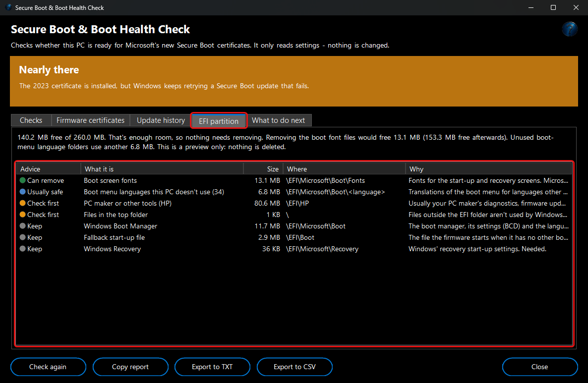Click 'Windows' recovery start-up settings. Needed.' text
Viewport: 588px width, 383px height.
[x=477, y=249]
